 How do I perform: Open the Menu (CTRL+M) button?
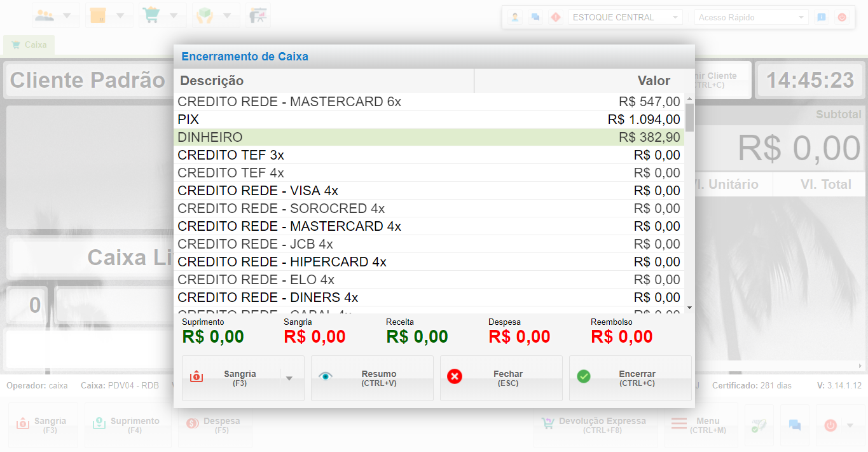coord(700,425)
